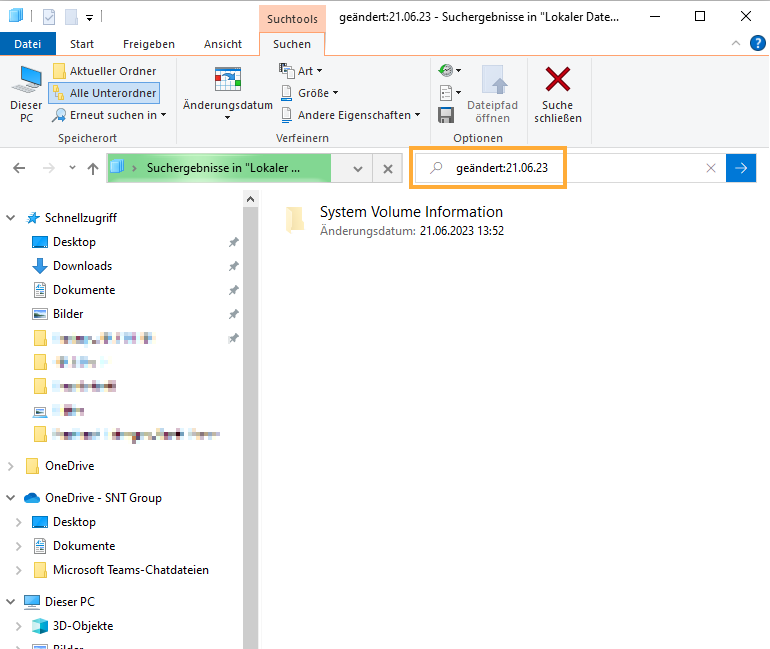Viewport: 770px width, 649px height.
Task: Clear the search box with X
Action: 711,168
